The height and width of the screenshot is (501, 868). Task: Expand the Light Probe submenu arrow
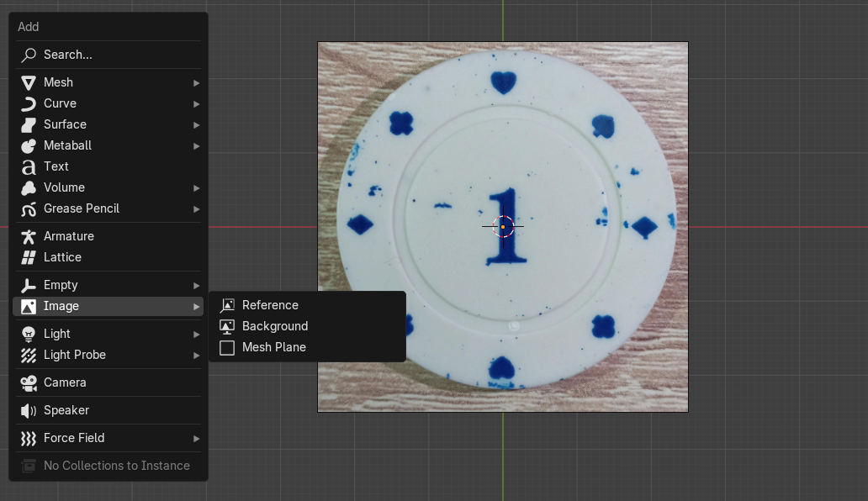(x=196, y=355)
